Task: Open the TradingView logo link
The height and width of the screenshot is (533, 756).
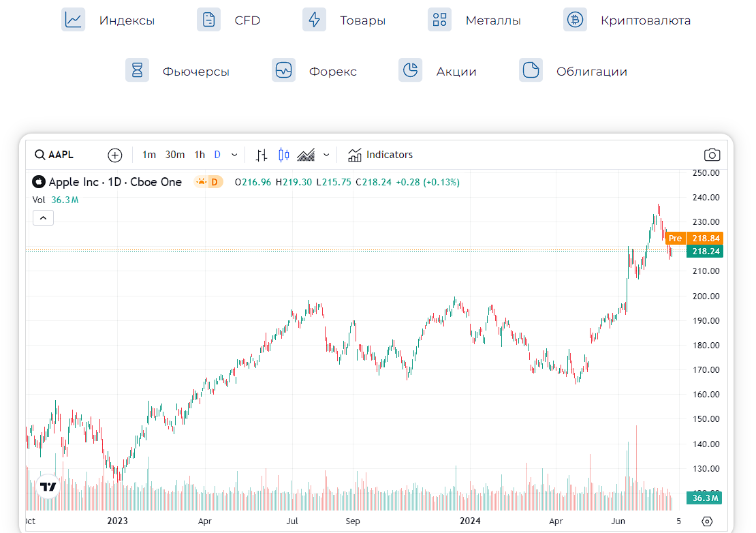Action: (48, 487)
